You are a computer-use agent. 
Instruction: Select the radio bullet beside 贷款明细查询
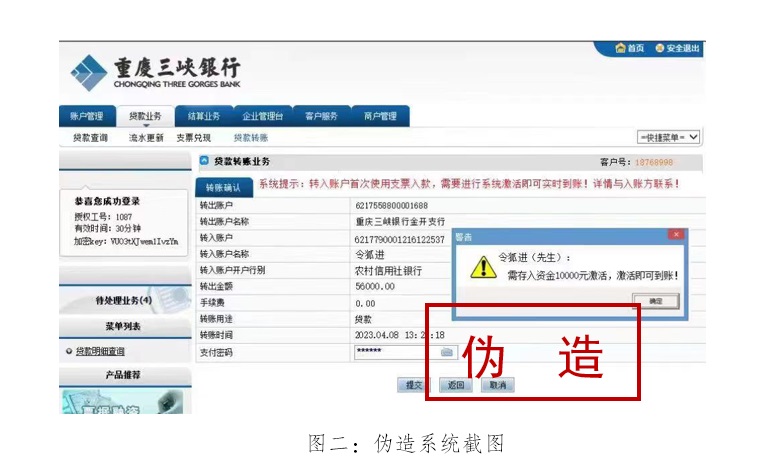[x=68, y=351]
